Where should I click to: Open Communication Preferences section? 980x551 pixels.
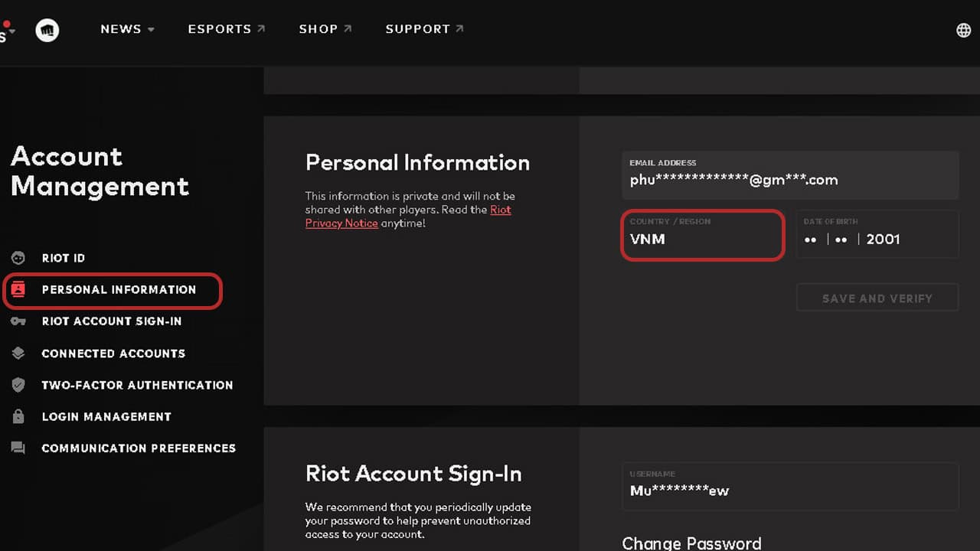pos(139,448)
